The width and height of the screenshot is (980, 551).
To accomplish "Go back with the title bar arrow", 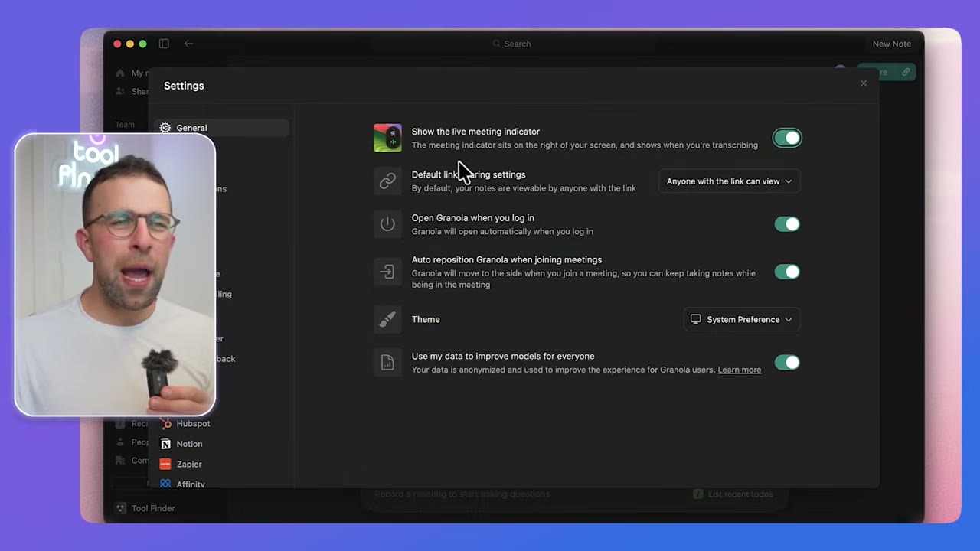I will (188, 44).
